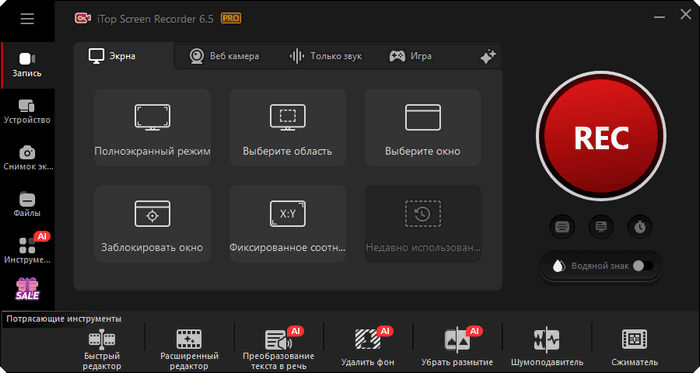The image size is (700, 373).
Task: Select Заблокировать окно recording mode
Action: click(x=152, y=224)
